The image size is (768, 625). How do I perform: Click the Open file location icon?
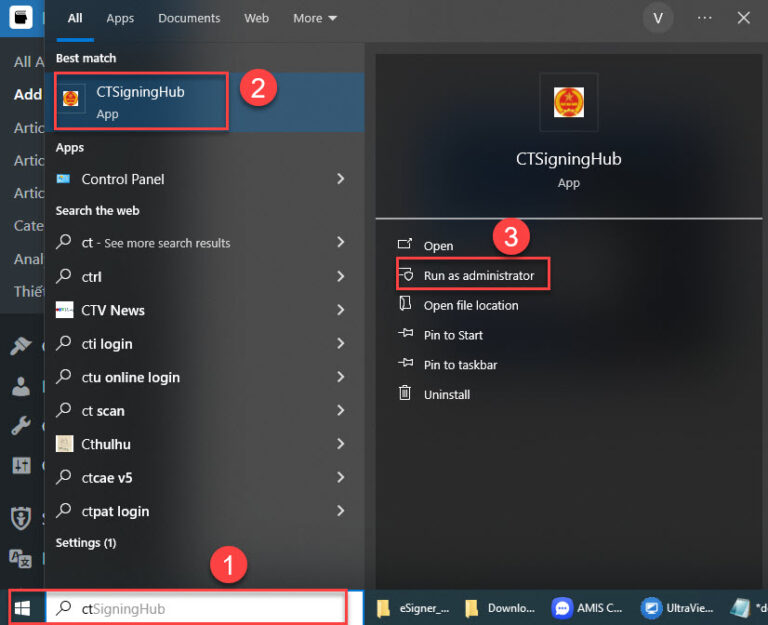click(405, 304)
